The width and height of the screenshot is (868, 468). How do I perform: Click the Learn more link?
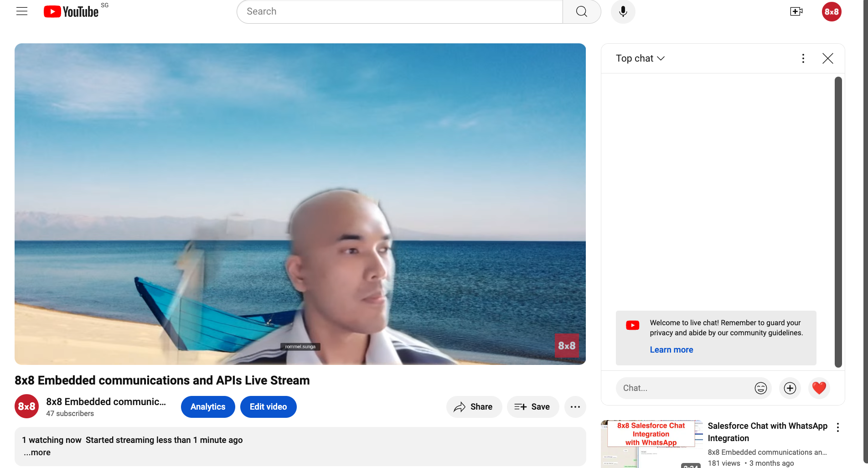tap(671, 350)
